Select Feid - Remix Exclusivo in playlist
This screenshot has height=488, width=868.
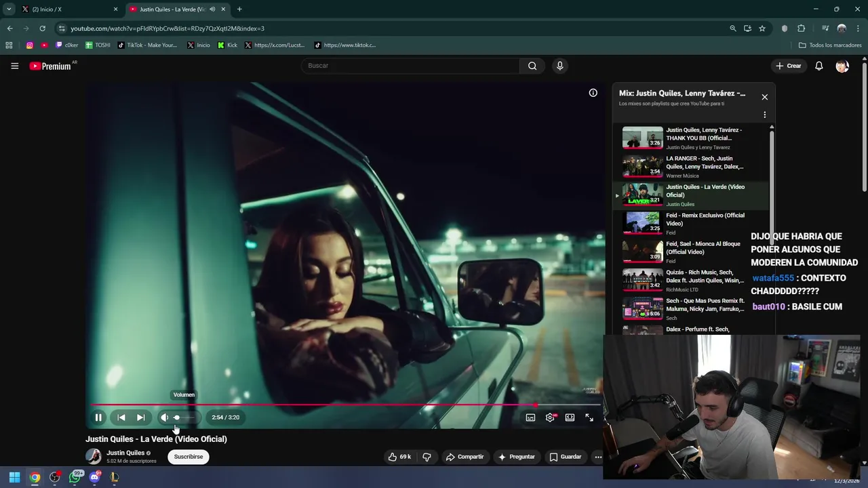click(x=692, y=224)
